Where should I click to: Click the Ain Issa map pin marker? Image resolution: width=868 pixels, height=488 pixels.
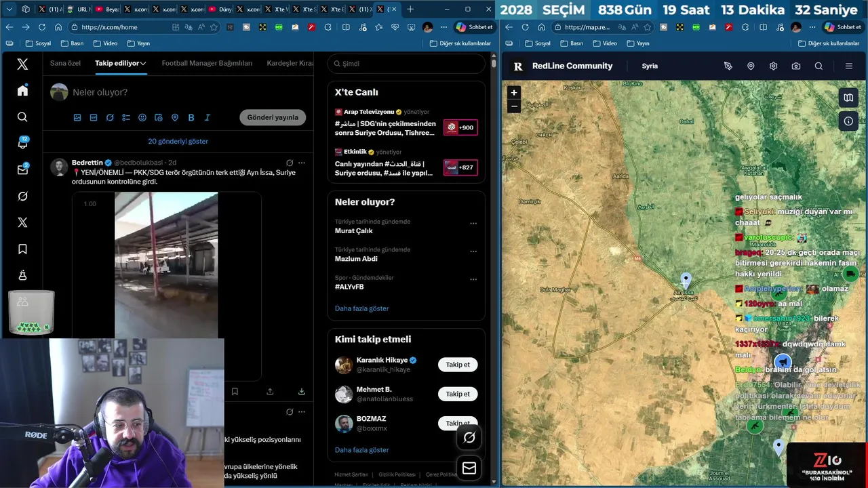coord(686,280)
